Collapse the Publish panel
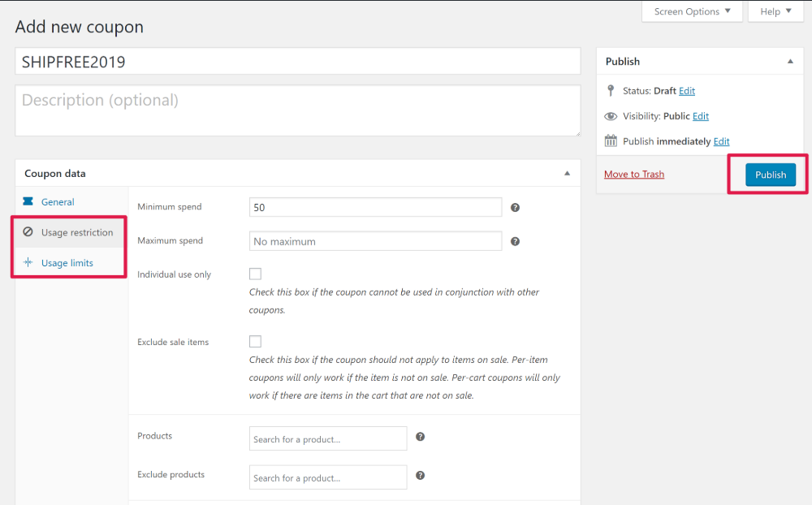The height and width of the screenshot is (505, 812). coord(790,61)
